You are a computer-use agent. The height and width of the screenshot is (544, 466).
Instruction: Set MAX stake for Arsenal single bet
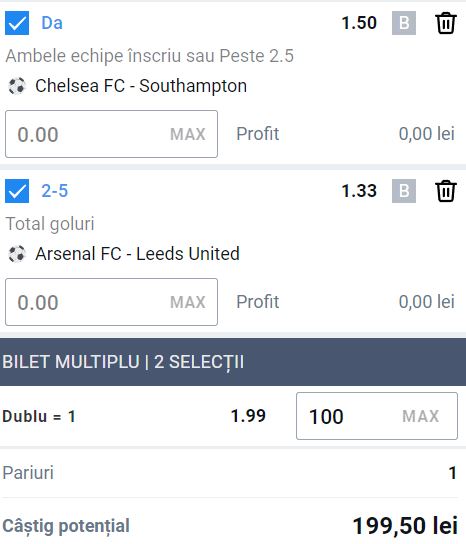click(188, 302)
